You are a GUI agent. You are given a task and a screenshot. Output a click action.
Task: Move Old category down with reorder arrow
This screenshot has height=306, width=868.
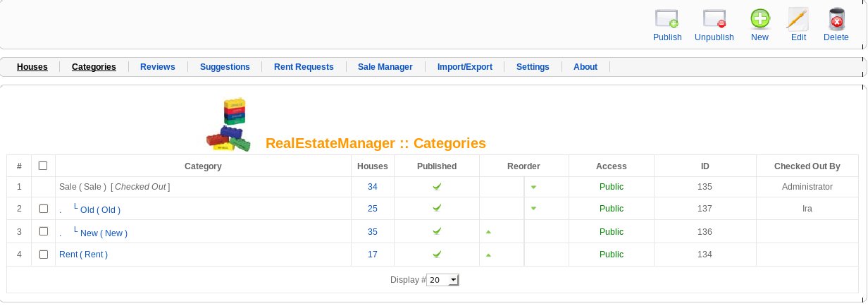pyautogui.click(x=533, y=209)
